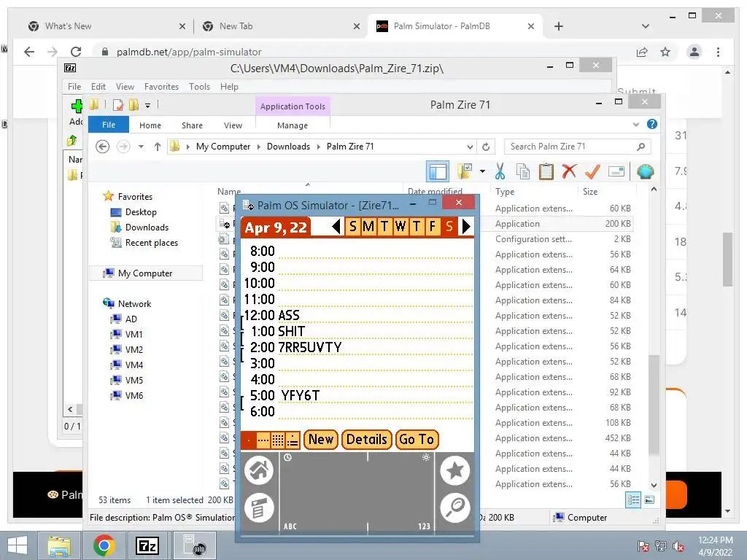Image resolution: width=747 pixels, height=560 pixels.
Task: Select VM4 under Network
Action: [x=134, y=365]
